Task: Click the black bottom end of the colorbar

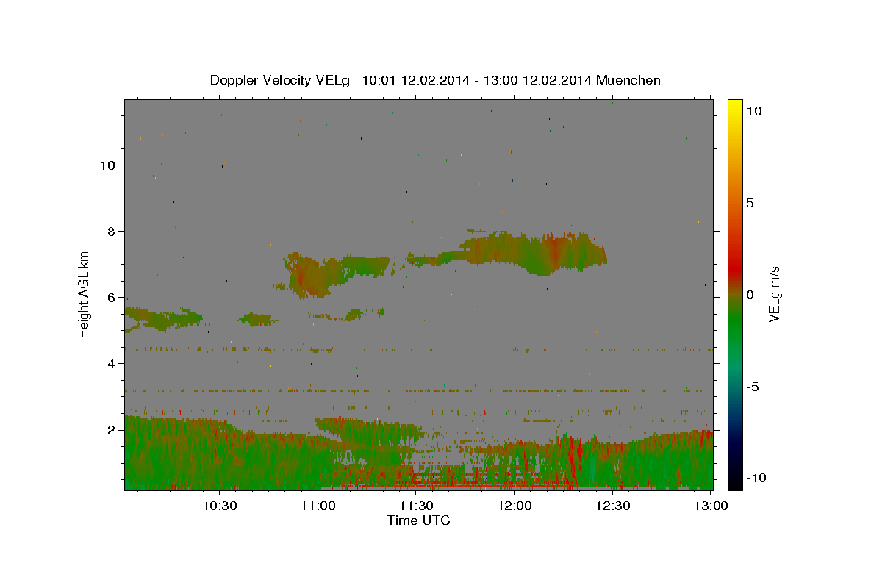Action: point(735,483)
